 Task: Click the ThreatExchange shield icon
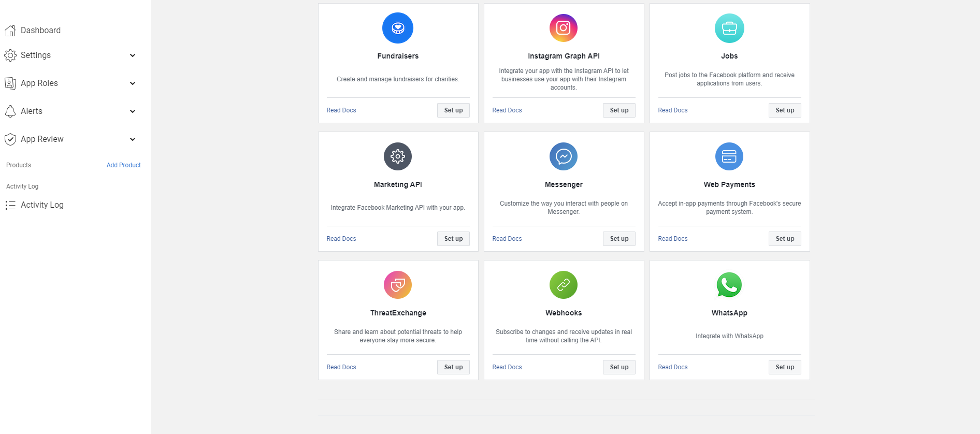[398, 285]
